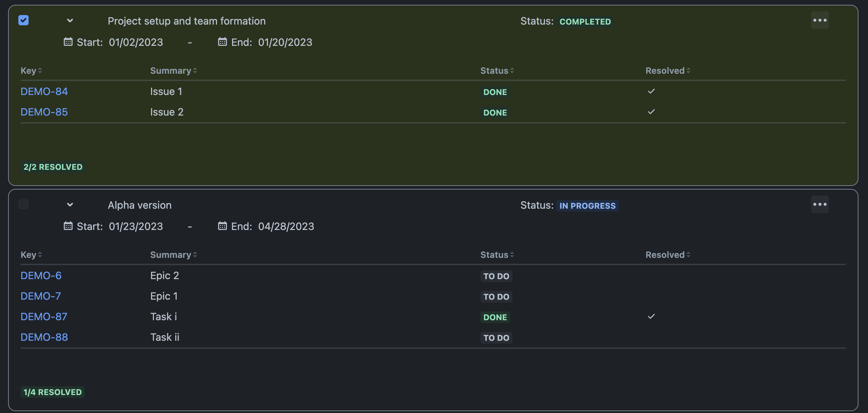Open issue DEMO-6 Epic 2
Viewport: 868px width, 413px height.
(x=41, y=275)
